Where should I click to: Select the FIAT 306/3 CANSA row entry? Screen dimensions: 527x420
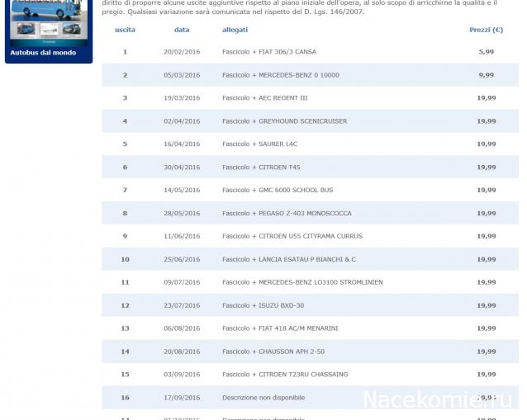point(269,52)
